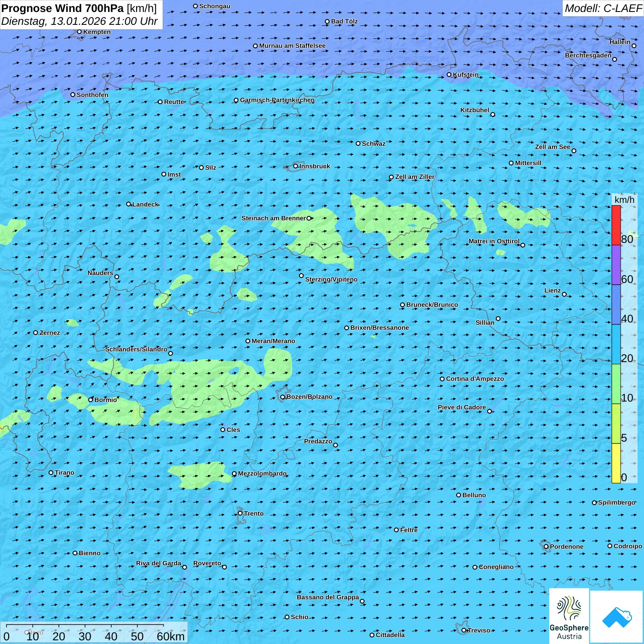Click the Kitzbühel location dot

493,115
